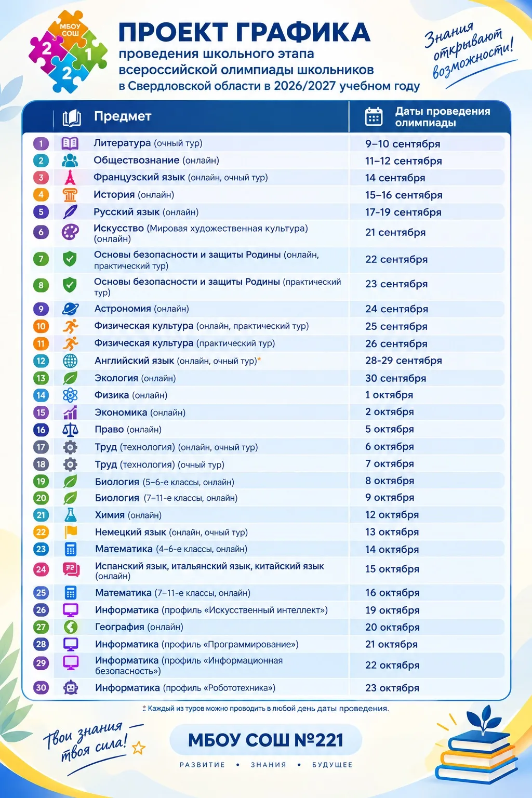This screenshot has width=532, height=798.
Task: Click the 'География (онлайн)' subject text
Action: click(x=139, y=627)
